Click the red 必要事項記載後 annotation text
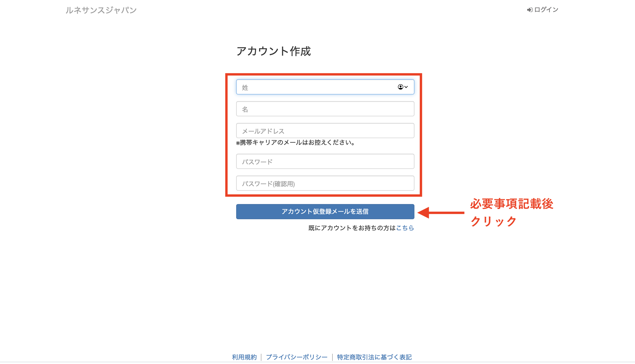 (x=512, y=204)
